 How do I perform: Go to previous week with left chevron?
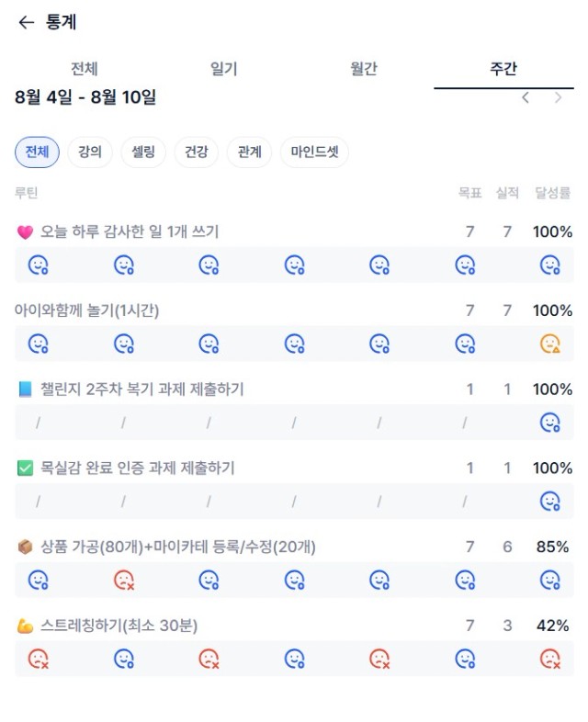pyautogui.click(x=526, y=97)
